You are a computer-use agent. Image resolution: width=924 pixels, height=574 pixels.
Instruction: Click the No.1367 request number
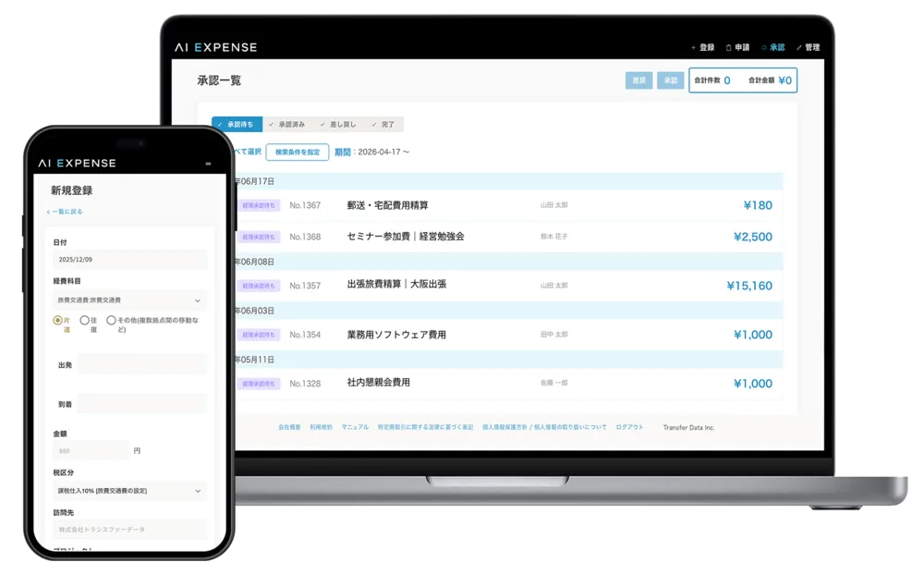305,206
